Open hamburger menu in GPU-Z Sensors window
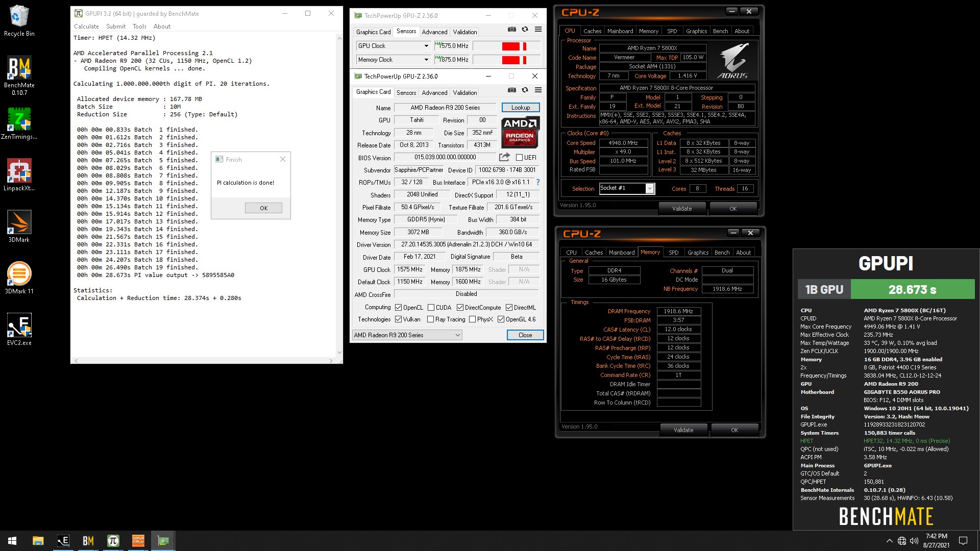 pyautogui.click(x=538, y=29)
